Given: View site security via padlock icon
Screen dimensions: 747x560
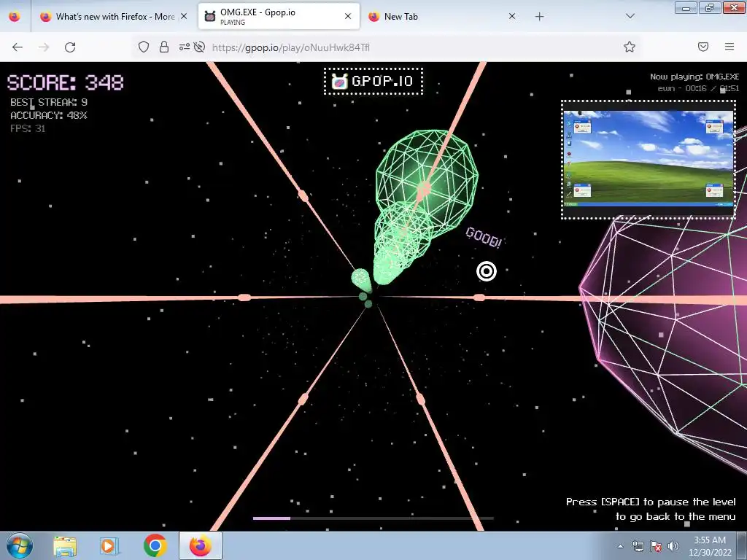Looking at the screenshot, I should [x=164, y=47].
